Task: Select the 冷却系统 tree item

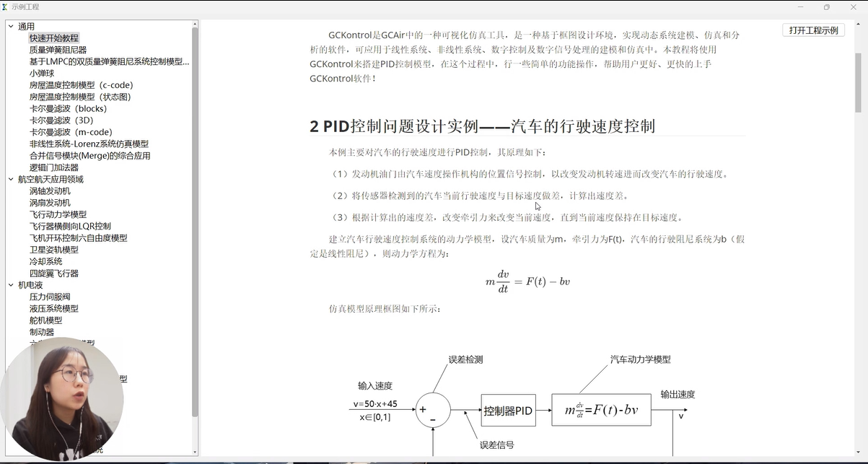Action: point(45,261)
